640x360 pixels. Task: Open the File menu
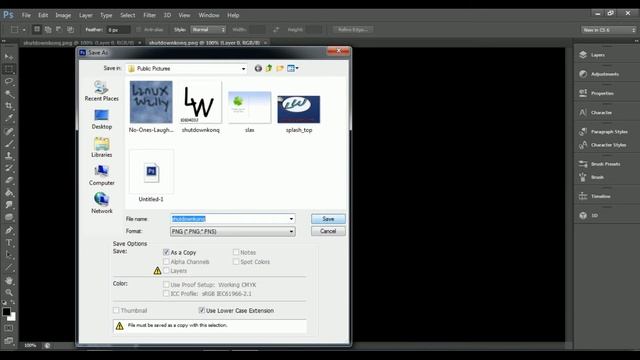click(26, 15)
